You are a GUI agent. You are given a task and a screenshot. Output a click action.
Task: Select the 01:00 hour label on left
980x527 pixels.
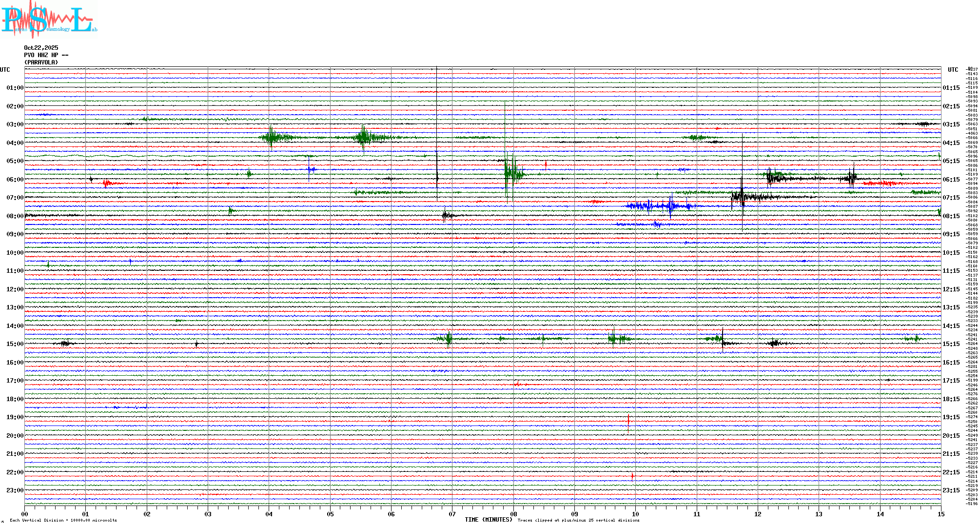point(15,88)
